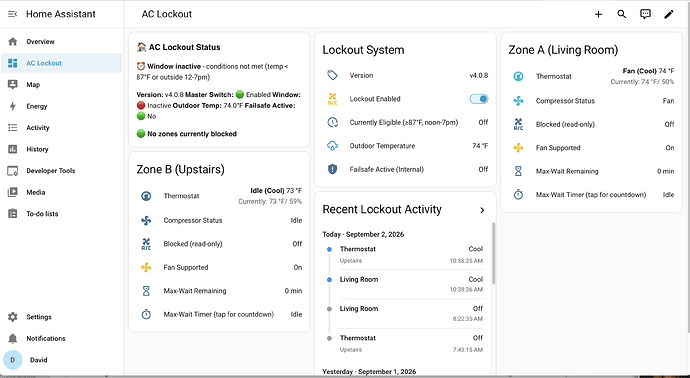This screenshot has height=378, width=690.
Task: Open the assistant chat bubble icon
Action: (645, 14)
